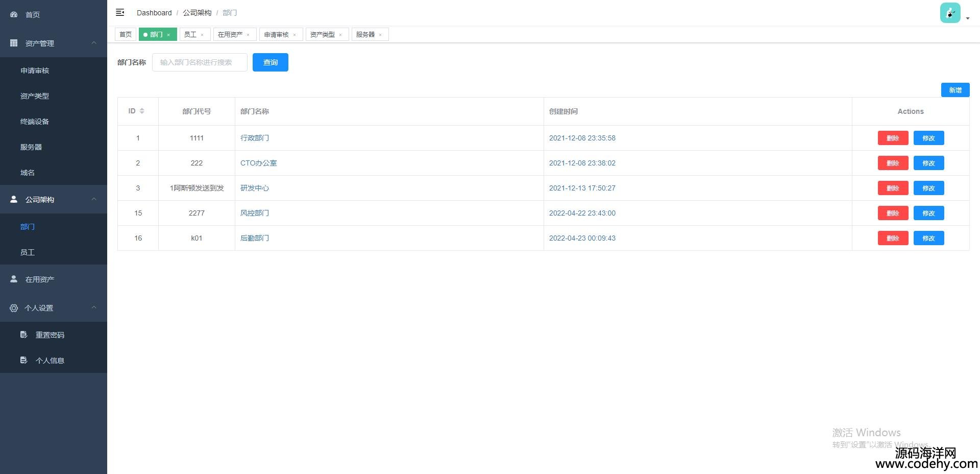
Task: Edit the 后勤部门 row with 修改
Action: [x=928, y=238]
